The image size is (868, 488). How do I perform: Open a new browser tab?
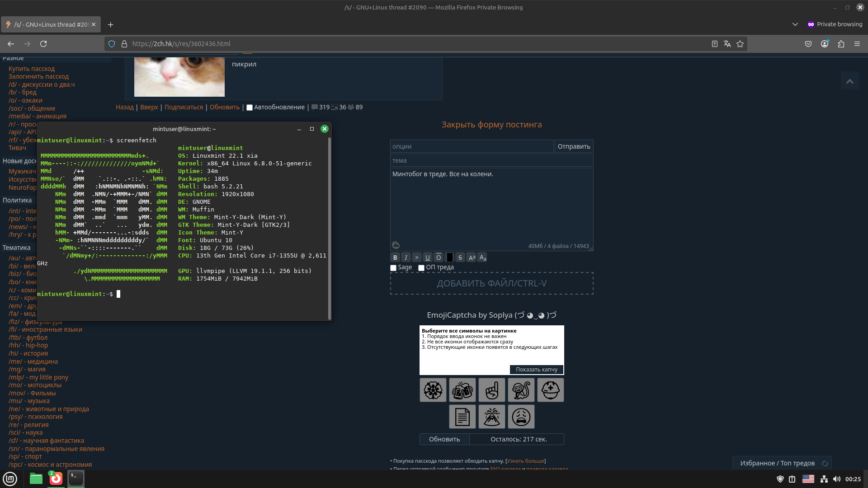click(110, 24)
